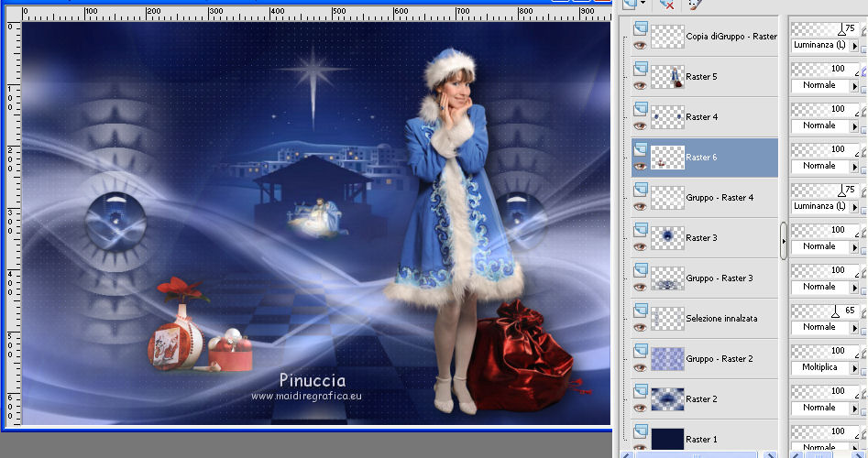
Task: Hide Gruppo - Raster 4 using eye icon
Action: [640, 207]
